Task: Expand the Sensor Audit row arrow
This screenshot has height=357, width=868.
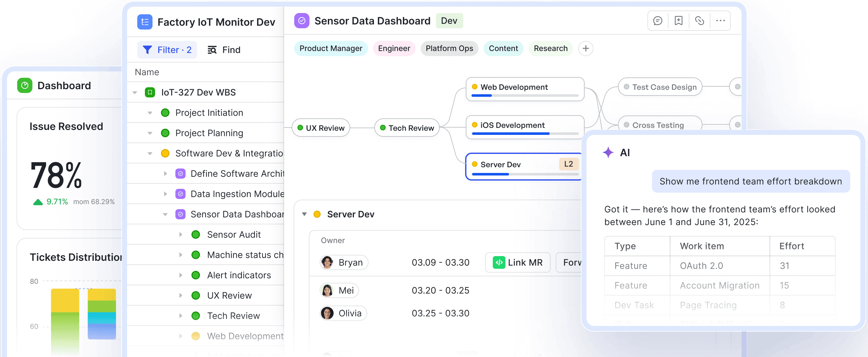Action: pos(180,235)
